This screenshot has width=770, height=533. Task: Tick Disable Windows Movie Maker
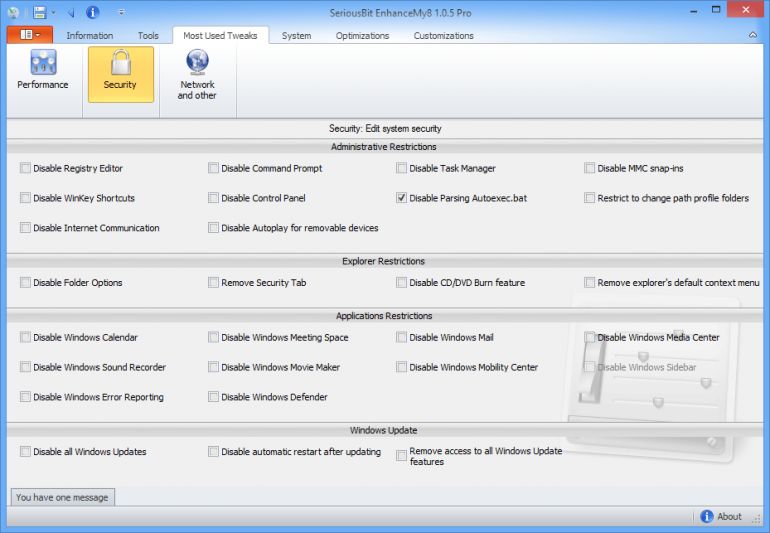pyautogui.click(x=213, y=367)
